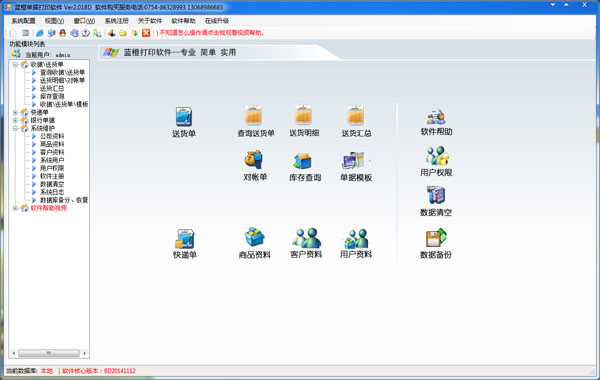Click the blue globe toolbar icon
The image size is (600, 380).
coord(74,33)
